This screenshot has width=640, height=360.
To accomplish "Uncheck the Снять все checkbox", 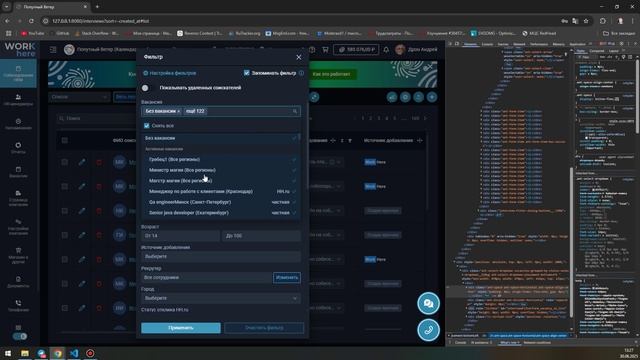I will [x=147, y=126].
